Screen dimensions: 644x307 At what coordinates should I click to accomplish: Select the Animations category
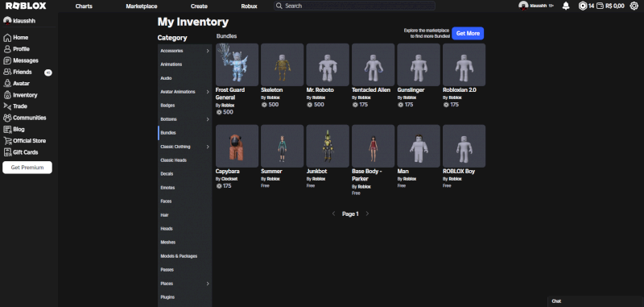pos(185,64)
